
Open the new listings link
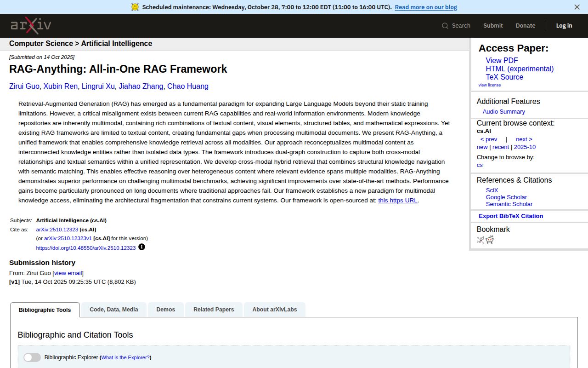pyautogui.click(x=482, y=147)
